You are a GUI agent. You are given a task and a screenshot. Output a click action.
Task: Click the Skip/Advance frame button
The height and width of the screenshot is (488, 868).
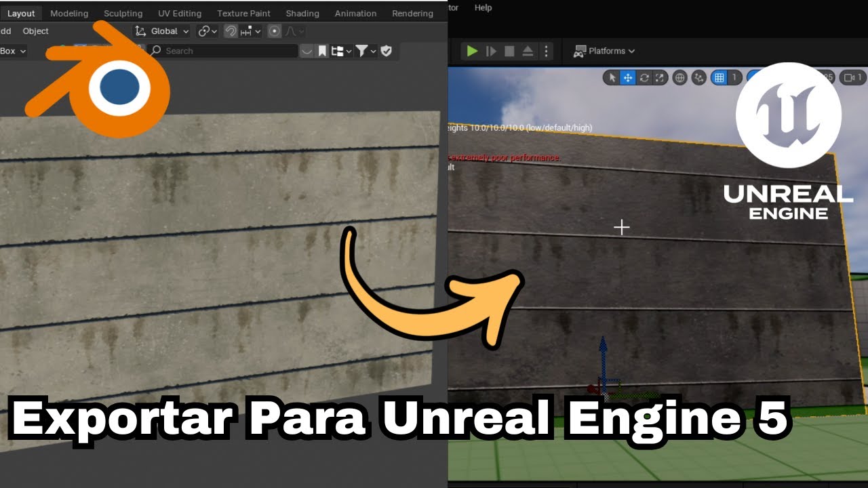click(x=492, y=51)
